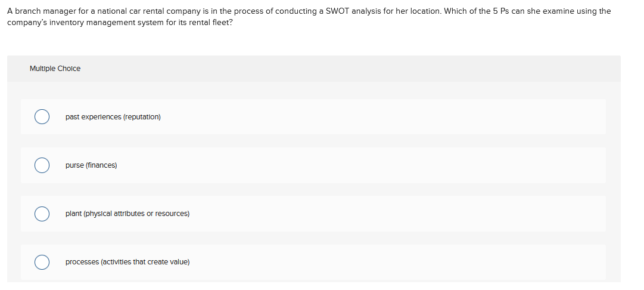644x290 pixels.
Task: Click the 'purse (finances)' answer text
Action: (91, 165)
